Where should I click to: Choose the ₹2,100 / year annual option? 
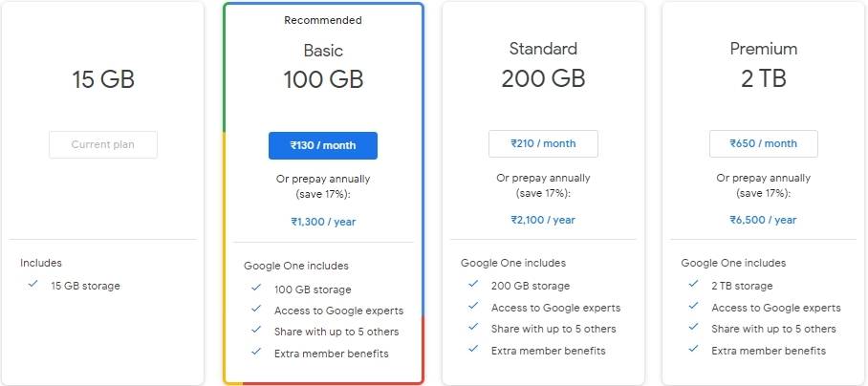click(543, 220)
